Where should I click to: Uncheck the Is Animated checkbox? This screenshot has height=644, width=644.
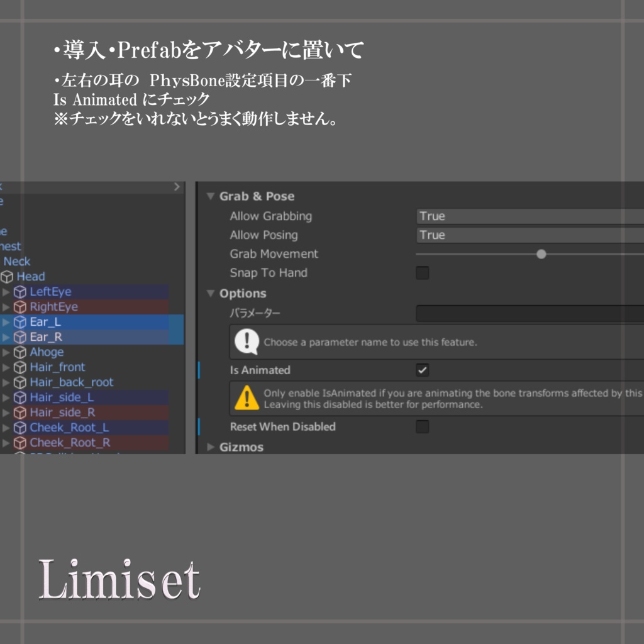[422, 370]
